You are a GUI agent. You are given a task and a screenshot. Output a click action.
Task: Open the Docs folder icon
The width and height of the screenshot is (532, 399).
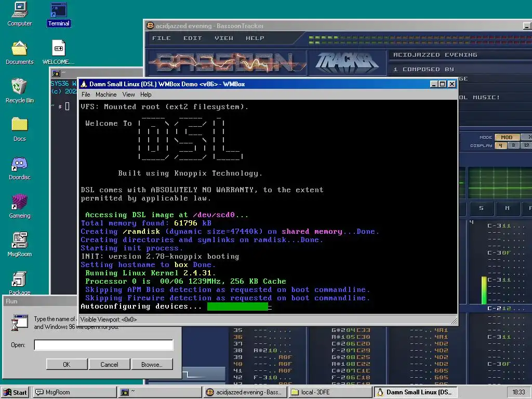click(19, 129)
